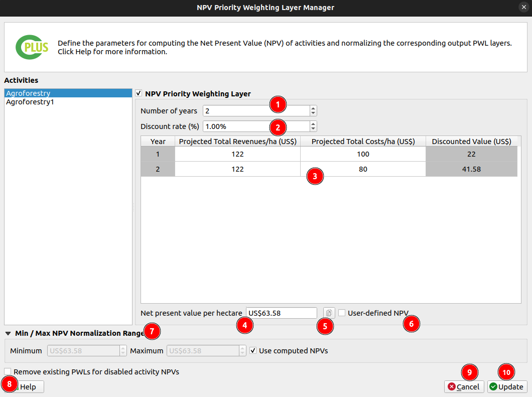532x397 pixels.
Task: Copy the net present value to clipboard
Action: point(329,313)
